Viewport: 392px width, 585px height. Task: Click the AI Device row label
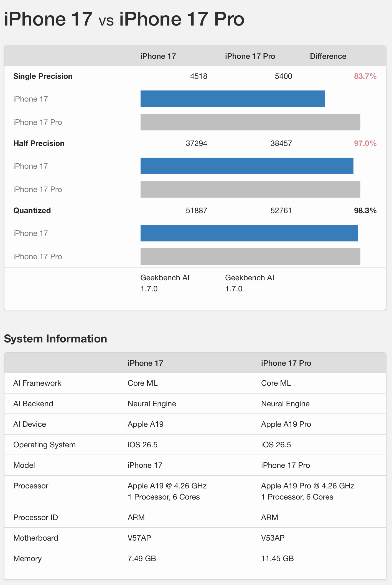[x=30, y=424]
